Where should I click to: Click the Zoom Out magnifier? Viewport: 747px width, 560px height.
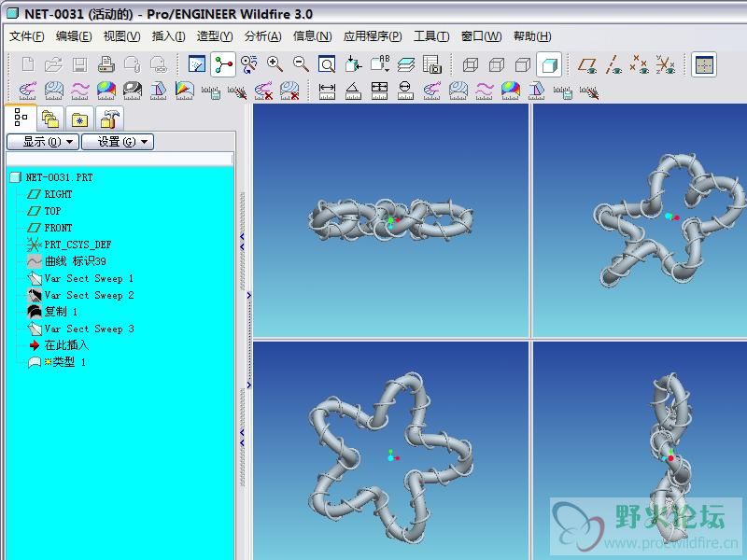301,63
